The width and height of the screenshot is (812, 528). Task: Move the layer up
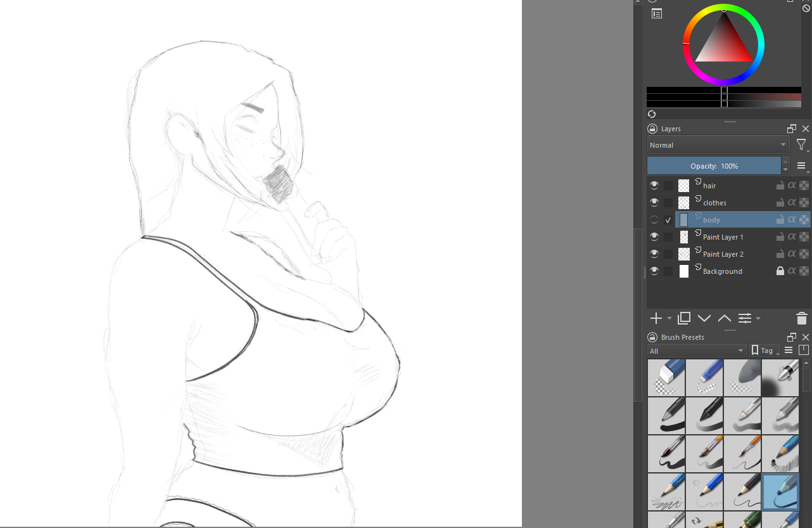click(725, 318)
